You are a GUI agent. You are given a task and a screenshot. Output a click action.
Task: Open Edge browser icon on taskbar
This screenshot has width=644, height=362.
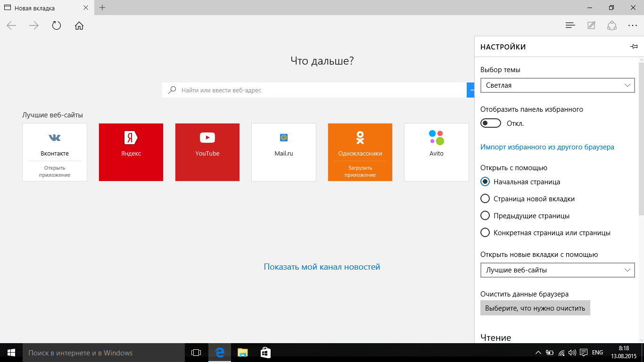[x=219, y=353]
